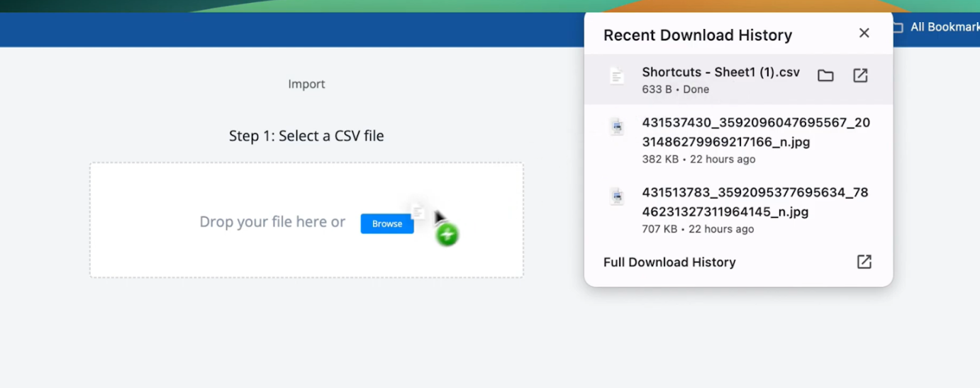Select the 431537430 jpg download entry name
This screenshot has height=388, width=980.
[x=755, y=132]
